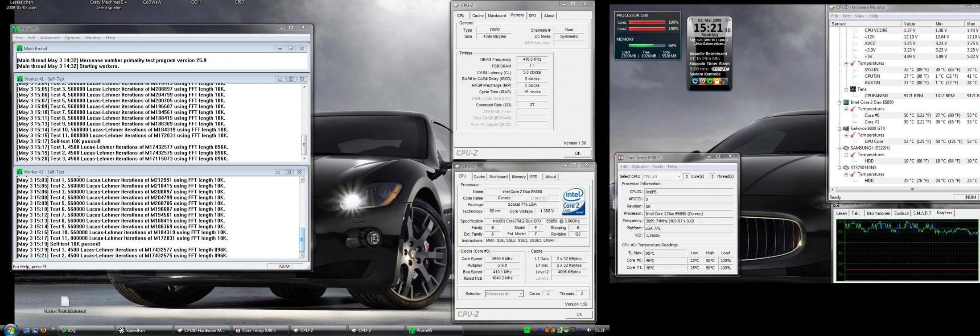This screenshot has height=336, width=980.
Task: Open the S.M.A.R.T. tab in SpeedFan
Action: (922, 213)
